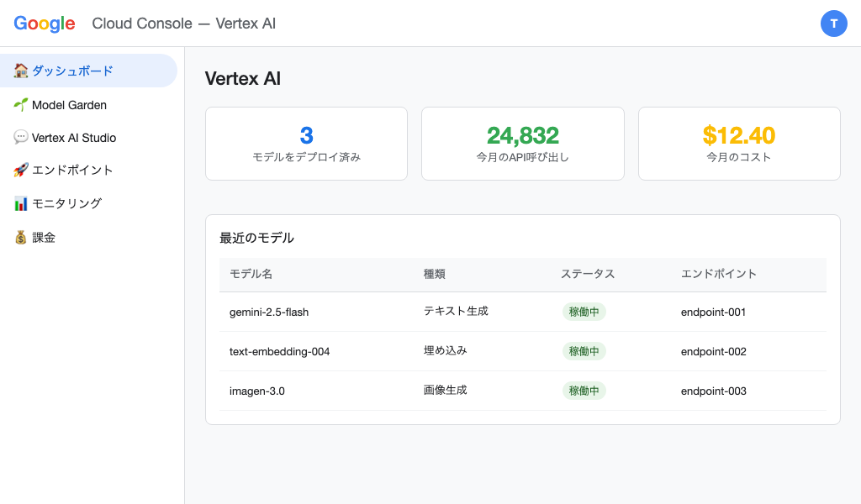Open the user avatar T in the header
This screenshot has width=861, height=504.
(x=834, y=24)
